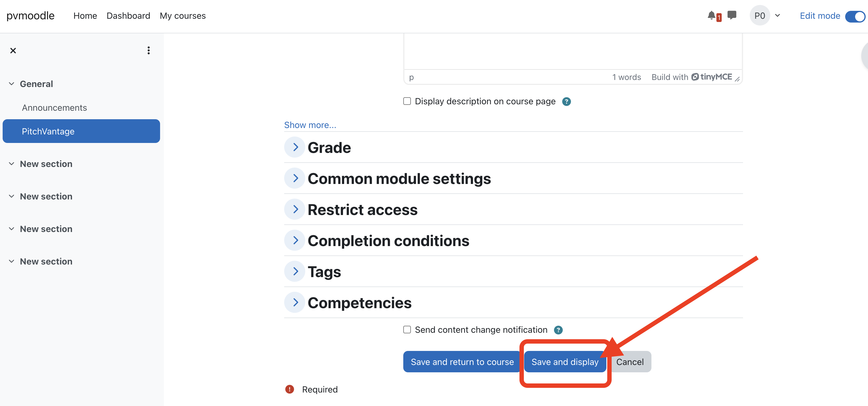Open the notifications bell icon
The height and width of the screenshot is (406, 868).
(711, 15)
